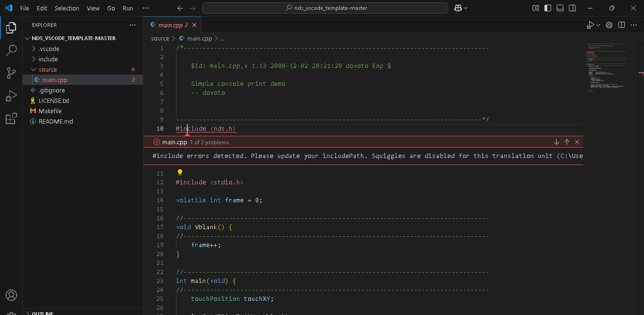Open the Run and Debug view
This screenshot has height=315, width=644.
tap(11, 96)
